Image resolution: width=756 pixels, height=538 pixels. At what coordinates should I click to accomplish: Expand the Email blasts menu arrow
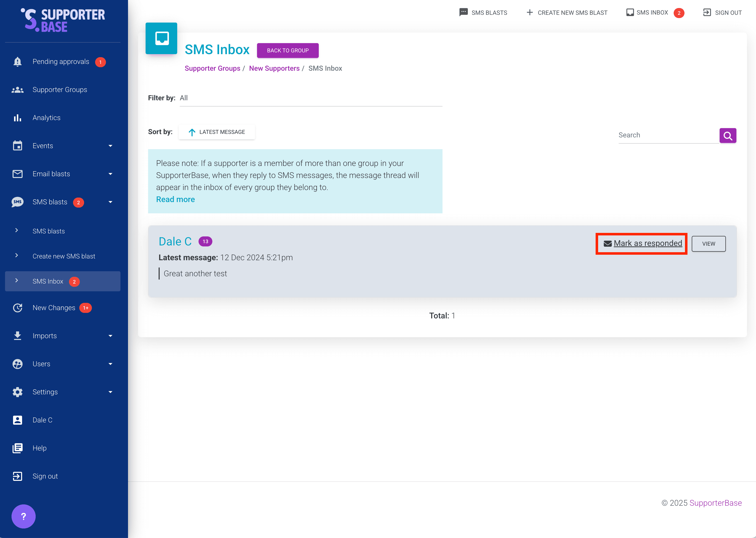[110, 174]
